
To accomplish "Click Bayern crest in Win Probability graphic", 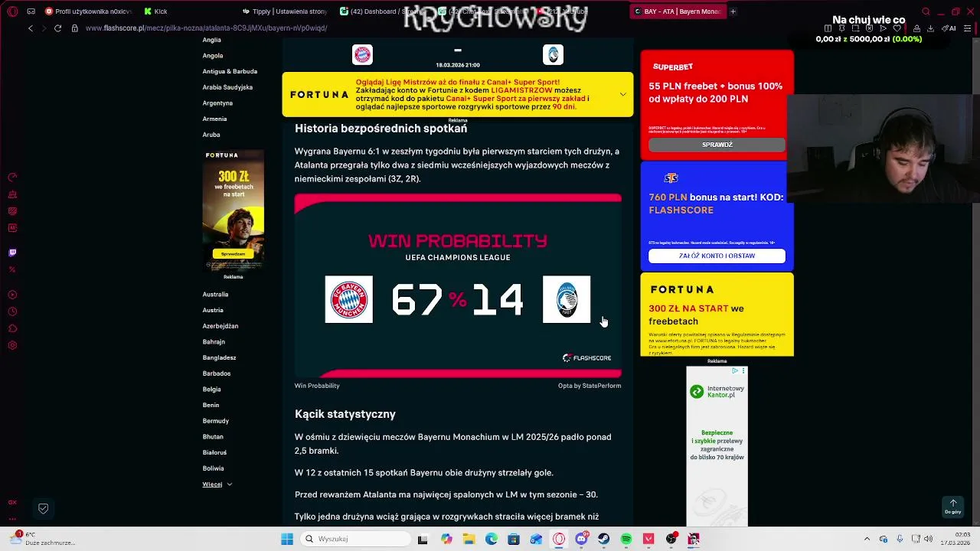I will click(x=349, y=299).
